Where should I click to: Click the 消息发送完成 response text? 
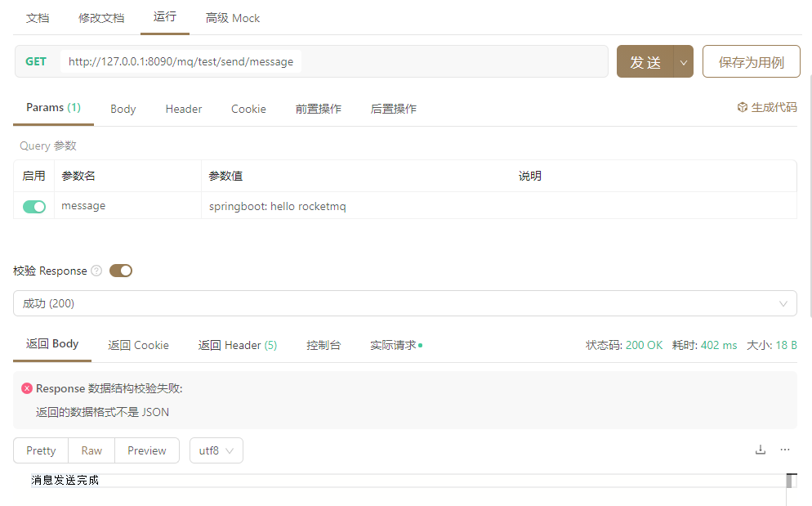coord(65,480)
